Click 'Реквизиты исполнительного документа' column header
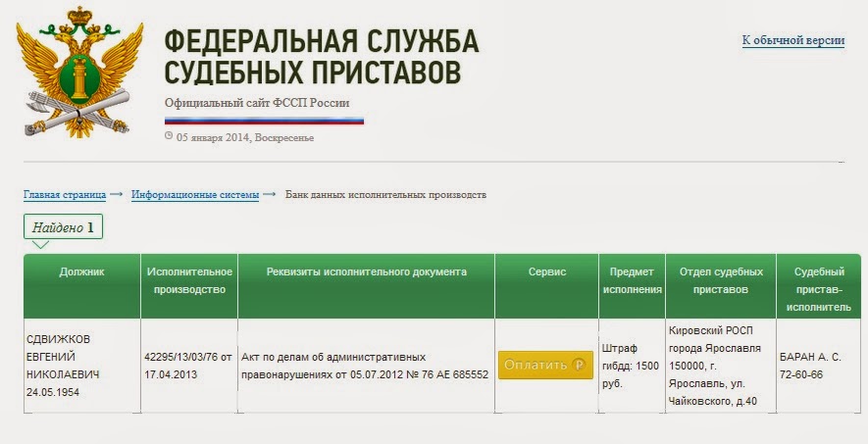868x444 pixels. [367, 286]
